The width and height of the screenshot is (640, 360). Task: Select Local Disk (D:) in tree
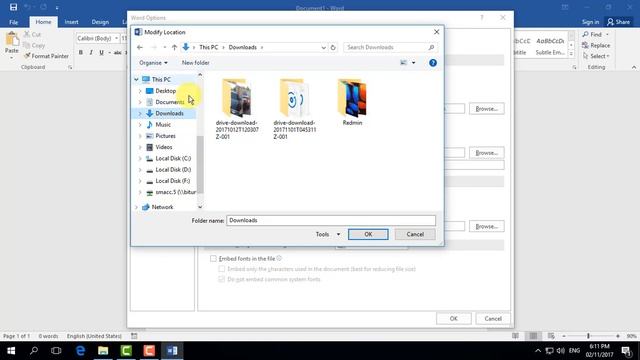point(173,169)
